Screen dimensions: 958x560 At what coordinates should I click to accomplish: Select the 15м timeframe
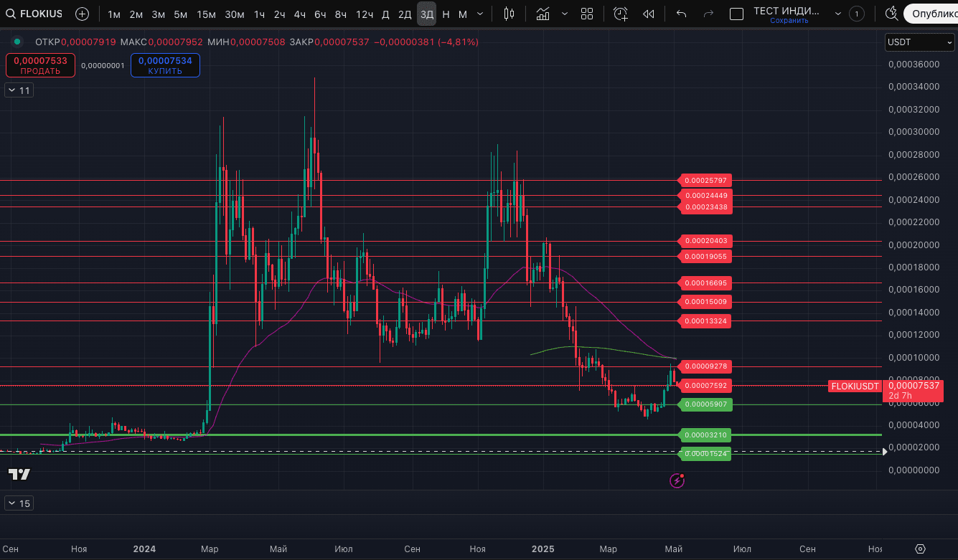pyautogui.click(x=206, y=14)
